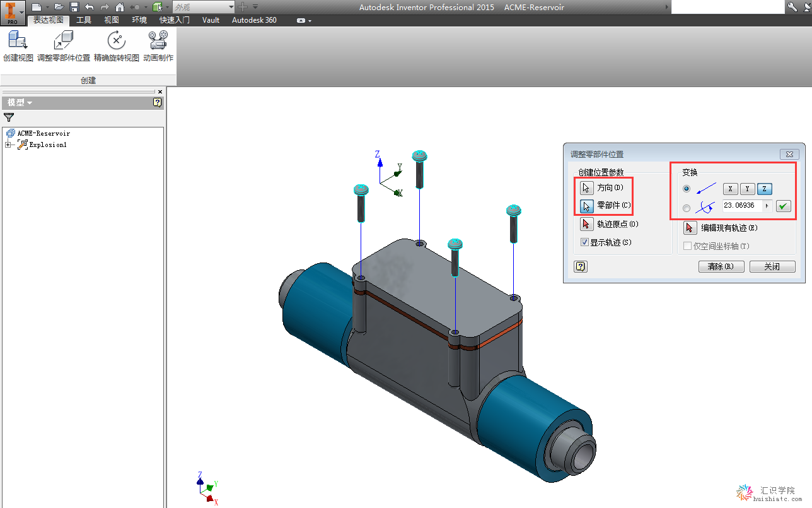This screenshot has height=508, width=812.
Task: Click the 编辑现有轨迹(E) selector button
Action: 690,228
